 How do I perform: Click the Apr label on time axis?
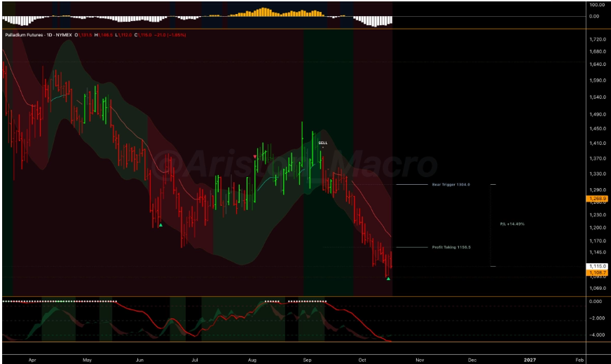click(x=32, y=360)
